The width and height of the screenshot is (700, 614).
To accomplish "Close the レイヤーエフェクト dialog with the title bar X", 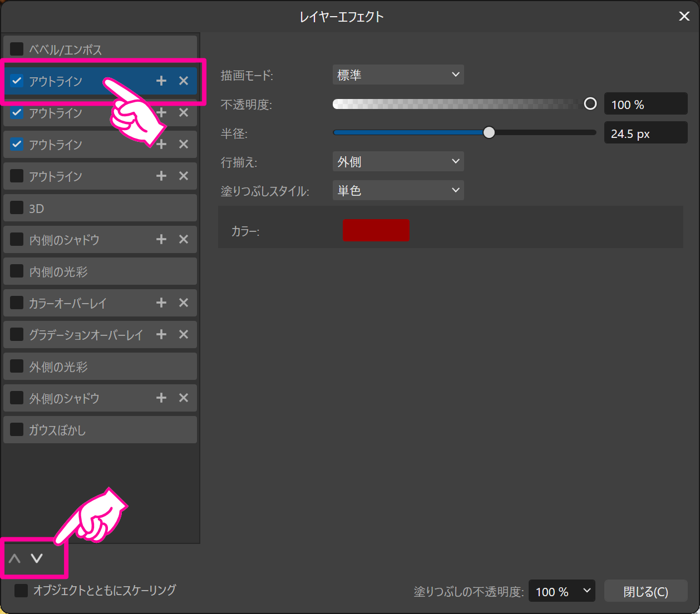I will coord(684,17).
